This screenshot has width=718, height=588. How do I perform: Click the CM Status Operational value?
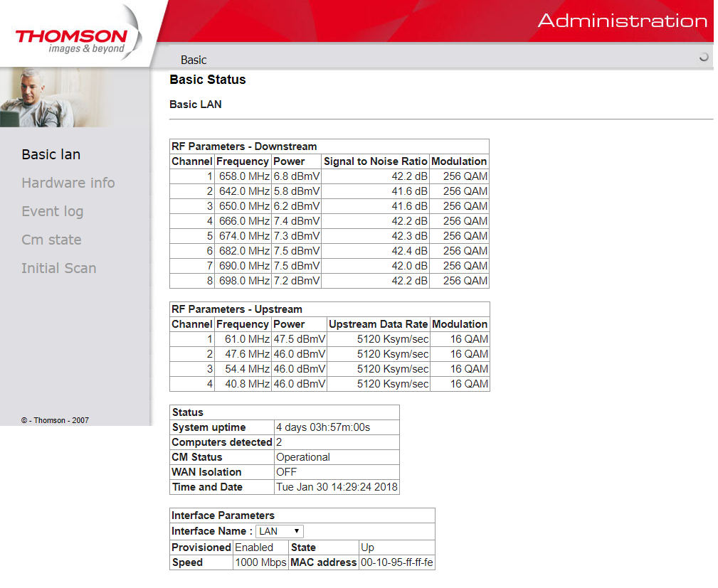303,457
